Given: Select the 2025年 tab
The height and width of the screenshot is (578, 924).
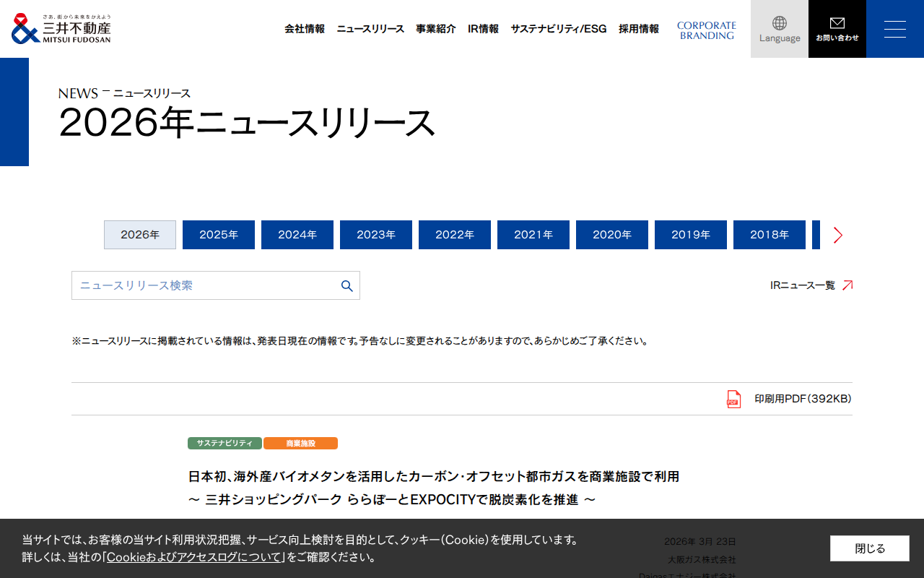Looking at the screenshot, I should tap(219, 235).
